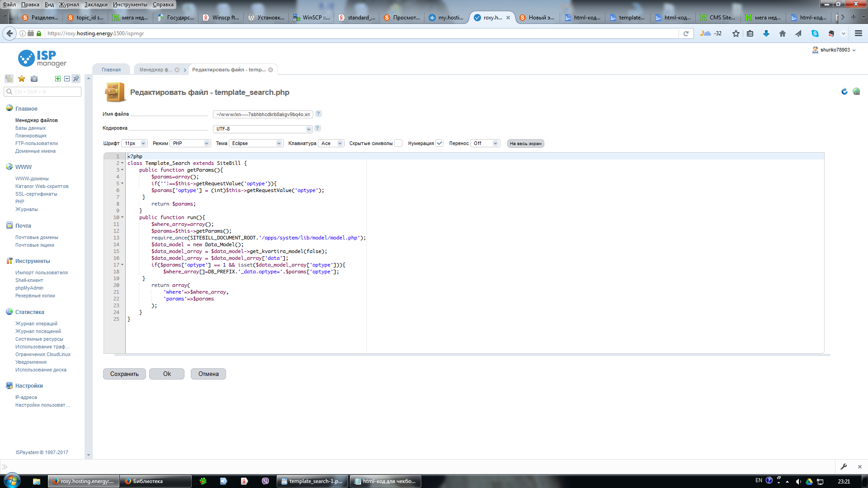868x488 pixels.
Task: Fold if block at line 5
Action: click(x=123, y=183)
